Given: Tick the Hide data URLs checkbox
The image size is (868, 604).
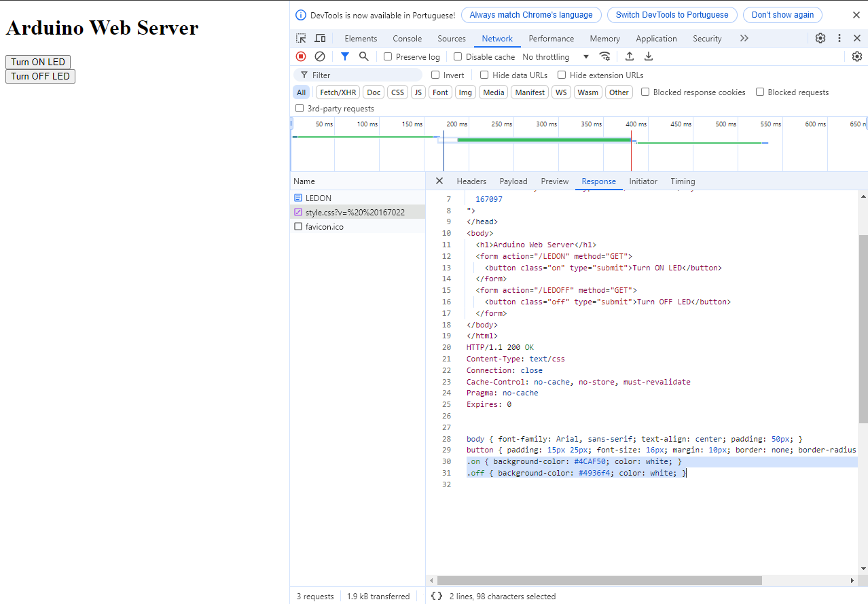Looking at the screenshot, I should 484,75.
